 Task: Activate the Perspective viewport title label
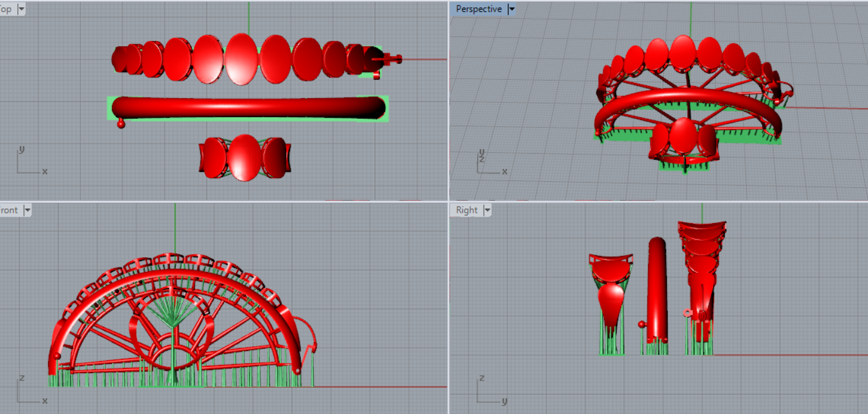479,9
